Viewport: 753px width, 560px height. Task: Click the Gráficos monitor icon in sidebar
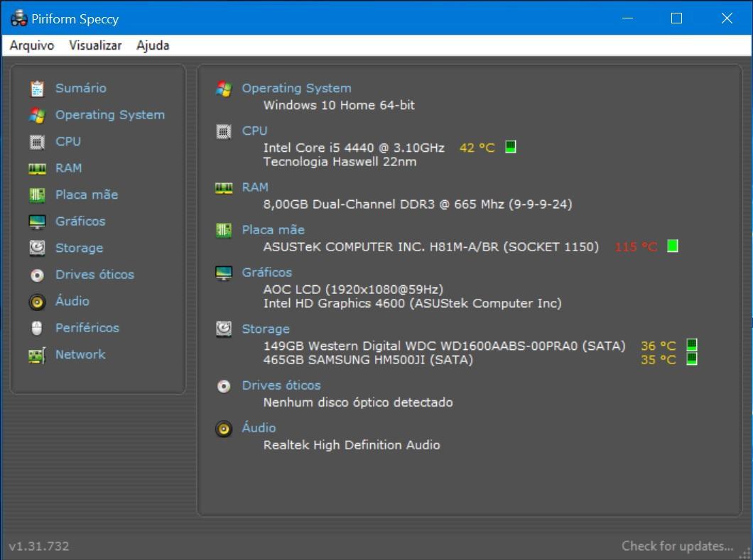point(37,221)
